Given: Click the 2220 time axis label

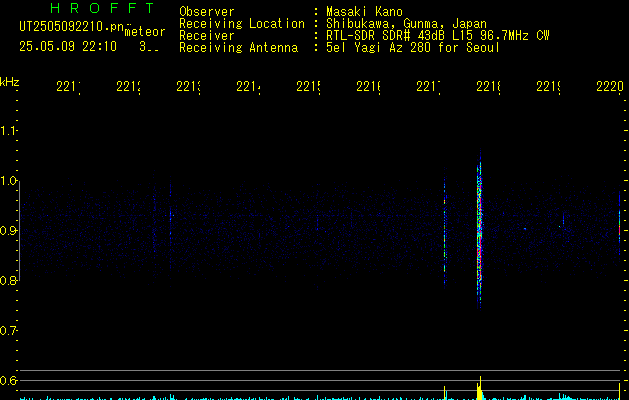Looking at the screenshot, I should pos(610,87).
